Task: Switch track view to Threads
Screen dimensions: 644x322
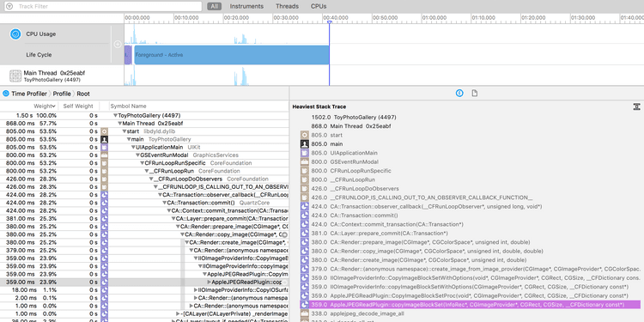Action: click(287, 6)
